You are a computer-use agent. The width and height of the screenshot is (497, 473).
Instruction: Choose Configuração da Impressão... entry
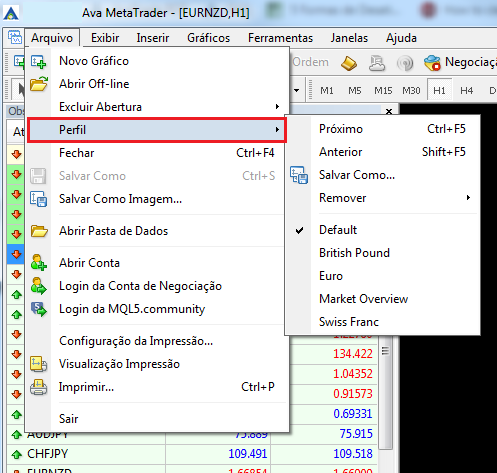click(x=157, y=341)
